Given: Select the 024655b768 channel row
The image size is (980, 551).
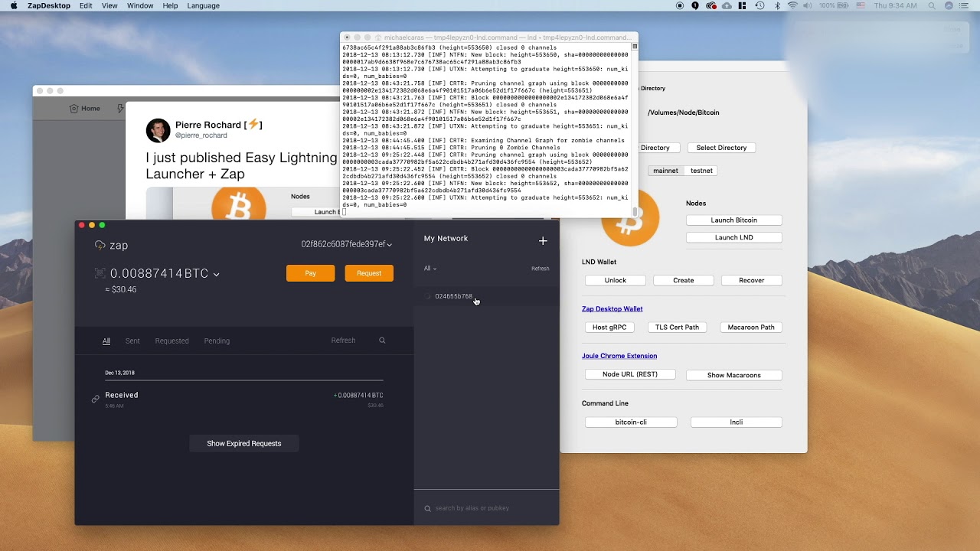Looking at the screenshot, I should [487, 296].
